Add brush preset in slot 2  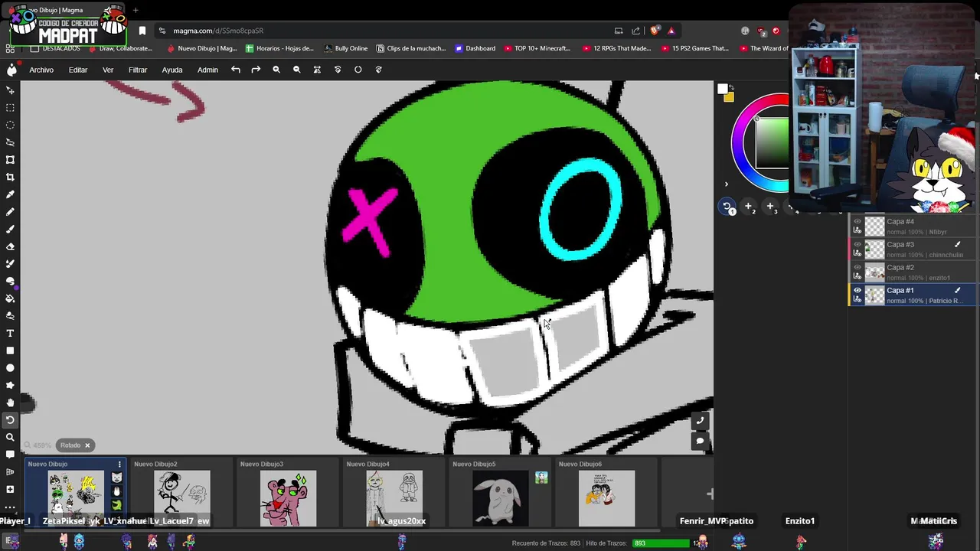[x=749, y=207]
